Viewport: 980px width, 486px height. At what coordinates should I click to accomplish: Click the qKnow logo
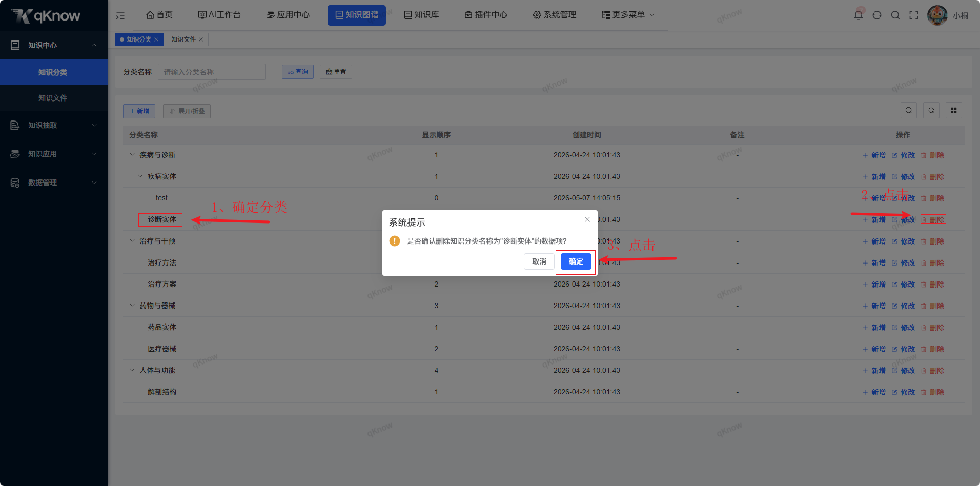coord(46,16)
